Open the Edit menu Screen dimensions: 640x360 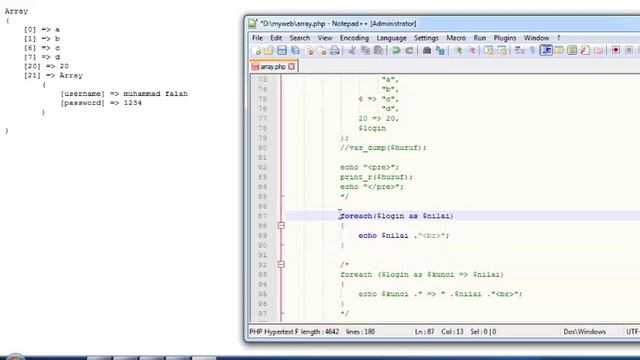[x=276, y=38]
